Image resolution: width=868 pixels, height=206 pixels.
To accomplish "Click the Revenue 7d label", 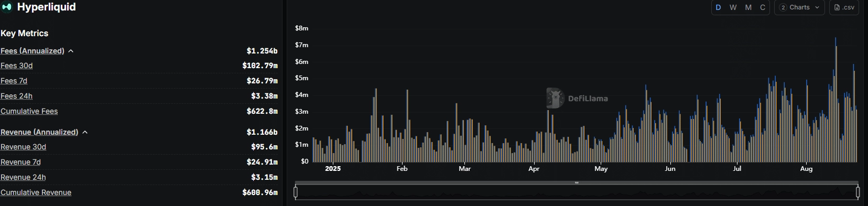I will click(x=21, y=162).
